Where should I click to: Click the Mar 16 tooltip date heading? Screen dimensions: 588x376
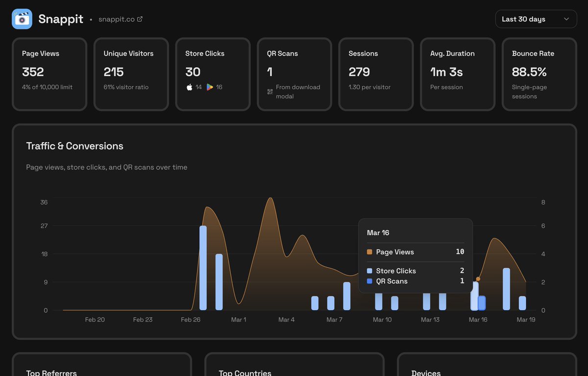click(x=378, y=233)
